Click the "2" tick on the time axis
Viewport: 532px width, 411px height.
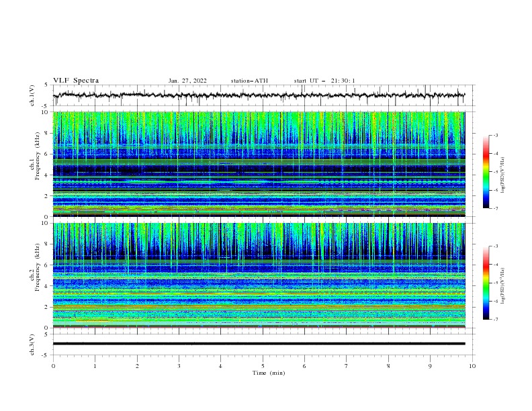pos(137,366)
